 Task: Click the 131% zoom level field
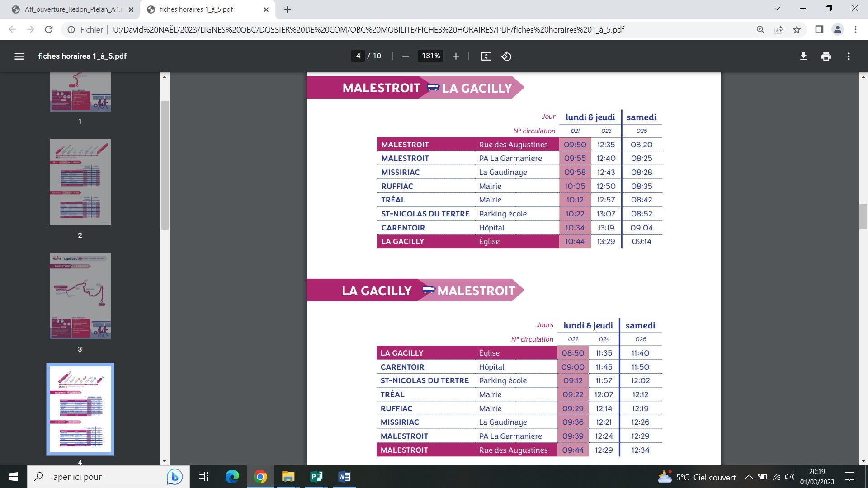click(430, 56)
